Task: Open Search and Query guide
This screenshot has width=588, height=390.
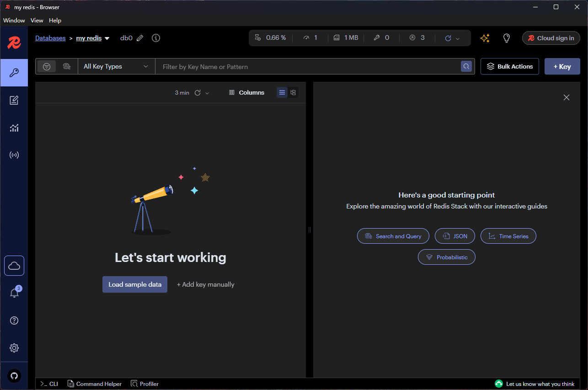Action: pos(393,236)
